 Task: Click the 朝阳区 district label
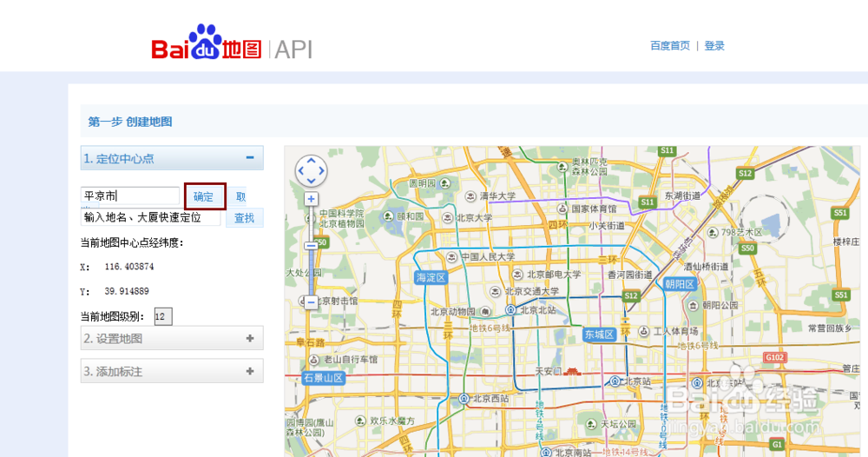(680, 284)
